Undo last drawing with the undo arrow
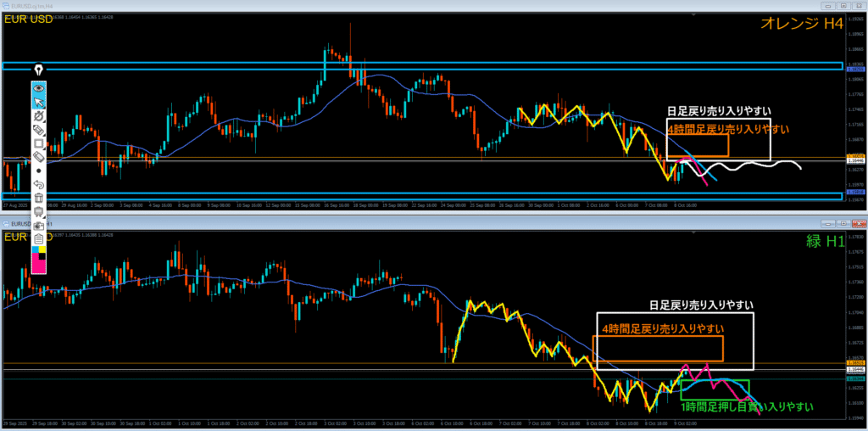The height and width of the screenshot is (431, 868). click(38, 184)
